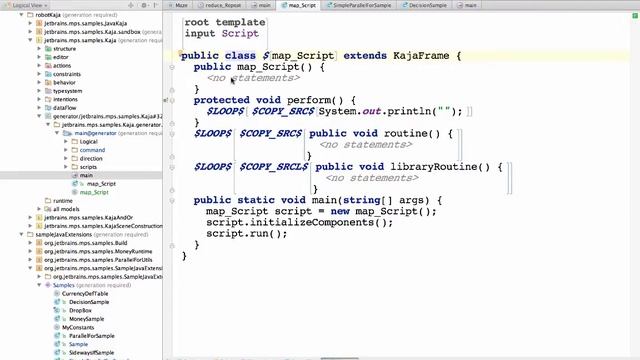Open the project panel gear settings icon
The image size is (640, 360).
[x=144, y=5]
